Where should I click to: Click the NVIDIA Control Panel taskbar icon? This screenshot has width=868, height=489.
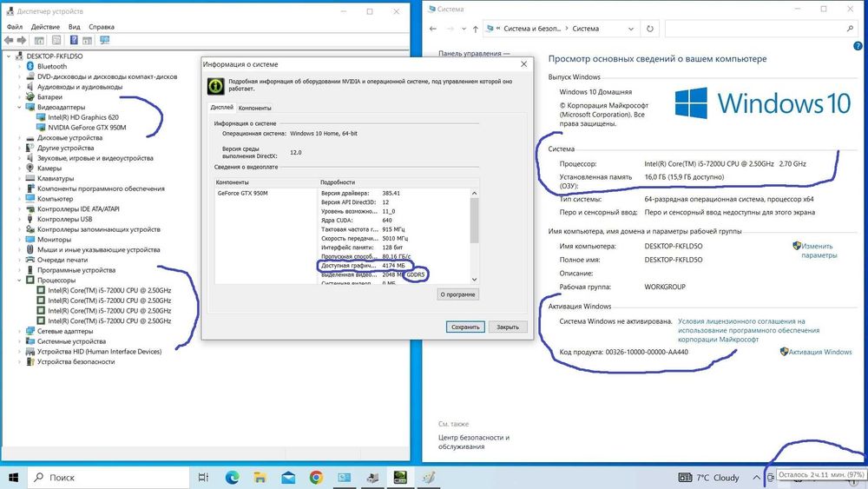pos(400,478)
